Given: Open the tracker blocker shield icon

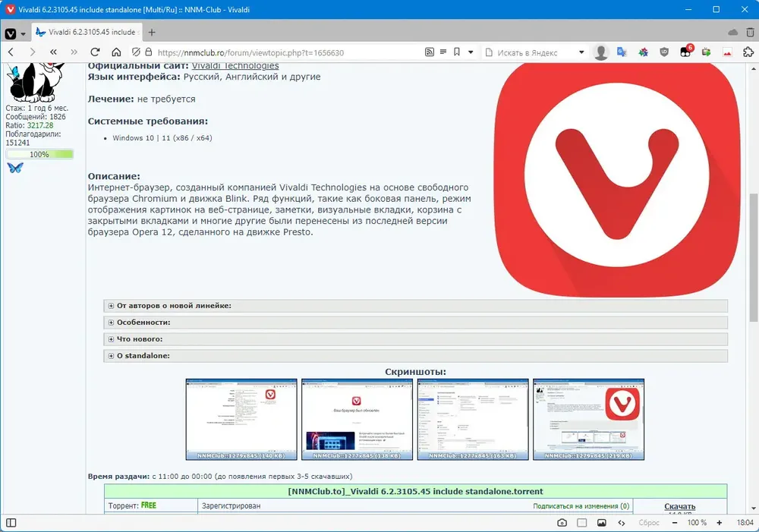Looking at the screenshot, I should [x=136, y=52].
